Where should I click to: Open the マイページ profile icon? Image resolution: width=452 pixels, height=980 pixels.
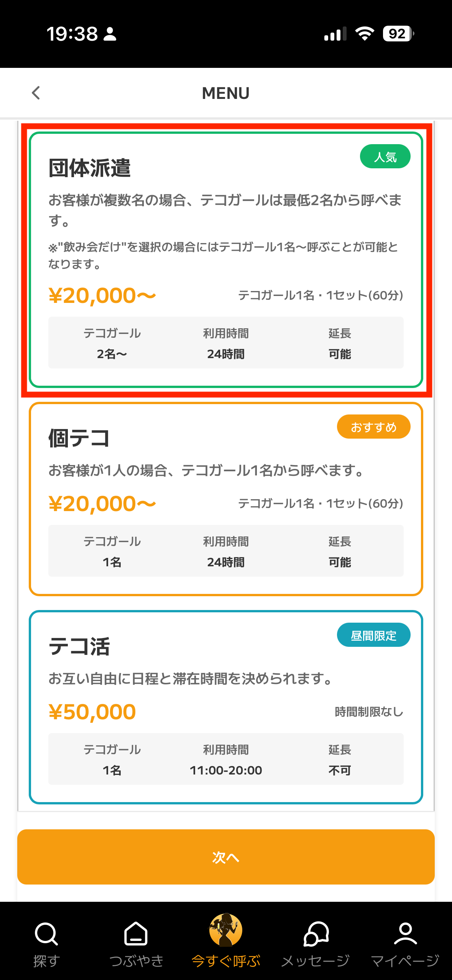tap(405, 934)
